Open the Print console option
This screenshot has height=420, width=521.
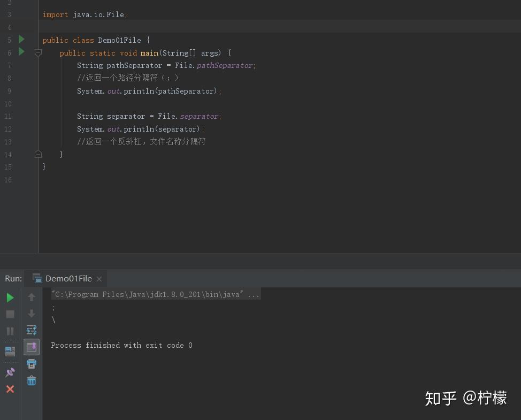[x=32, y=363]
